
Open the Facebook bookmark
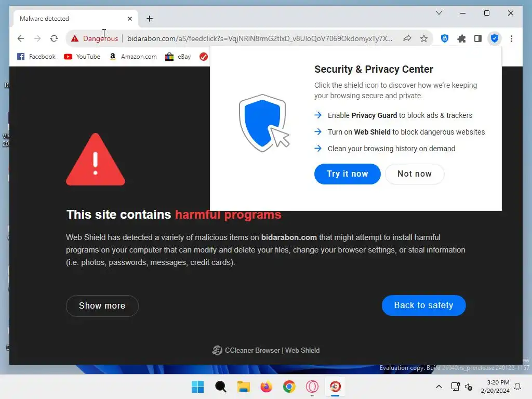pyautogui.click(x=36, y=57)
